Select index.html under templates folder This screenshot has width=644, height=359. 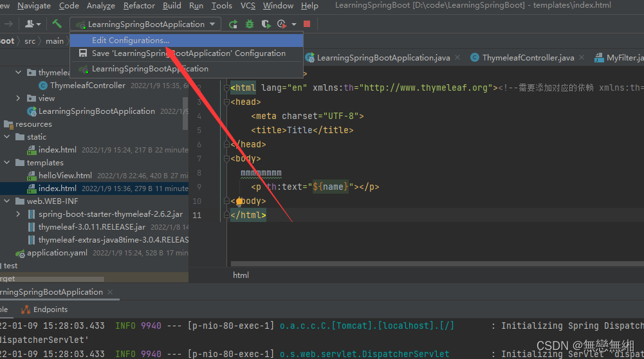pyautogui.click(x=57, y=189)
